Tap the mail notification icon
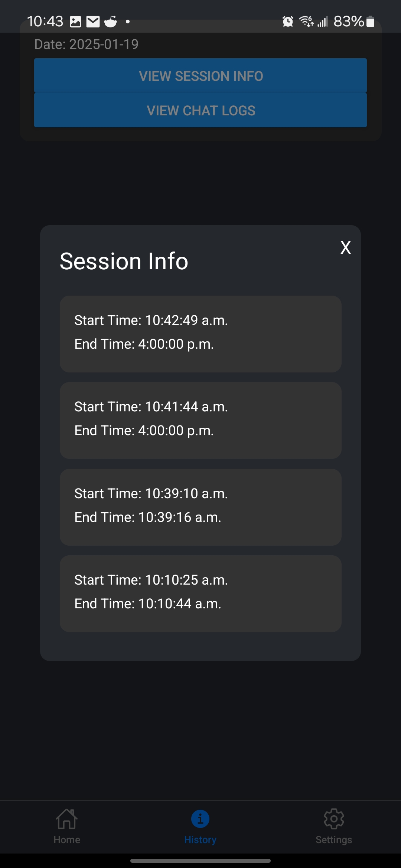This screenshot has height=868, width=401. point(93,22)
